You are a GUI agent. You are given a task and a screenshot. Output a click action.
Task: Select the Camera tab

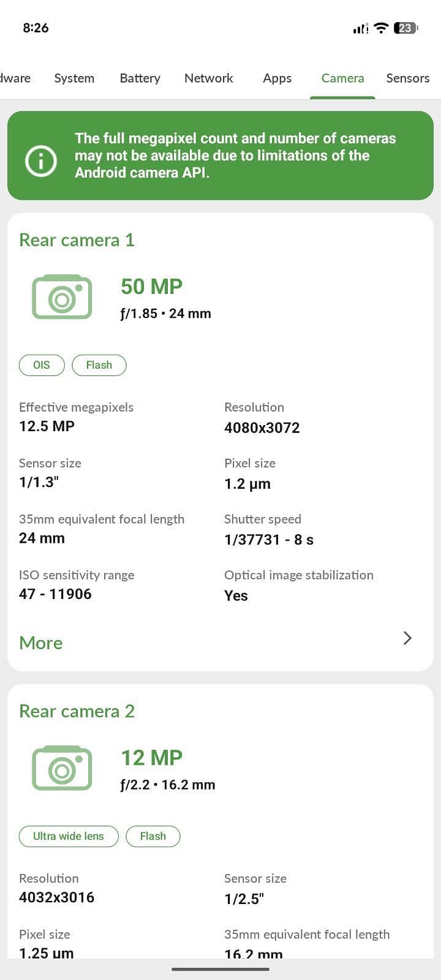[342, 78]
